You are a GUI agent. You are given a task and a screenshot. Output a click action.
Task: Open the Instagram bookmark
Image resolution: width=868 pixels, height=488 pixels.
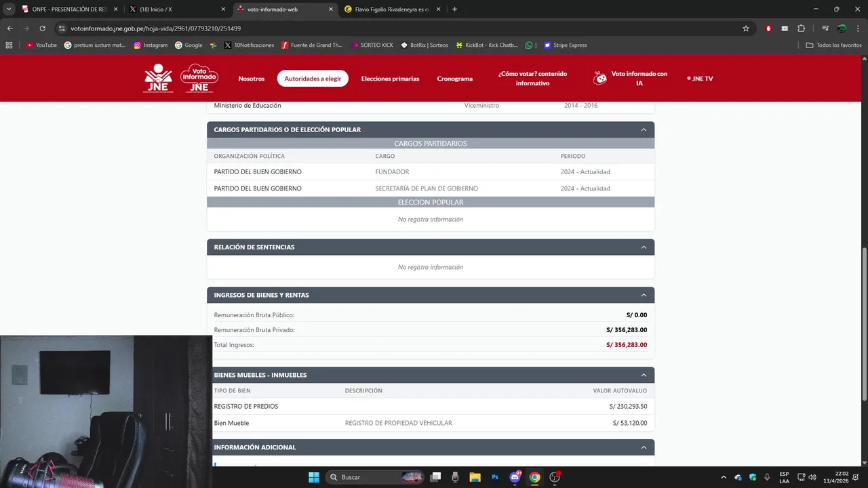click(151, 45)
